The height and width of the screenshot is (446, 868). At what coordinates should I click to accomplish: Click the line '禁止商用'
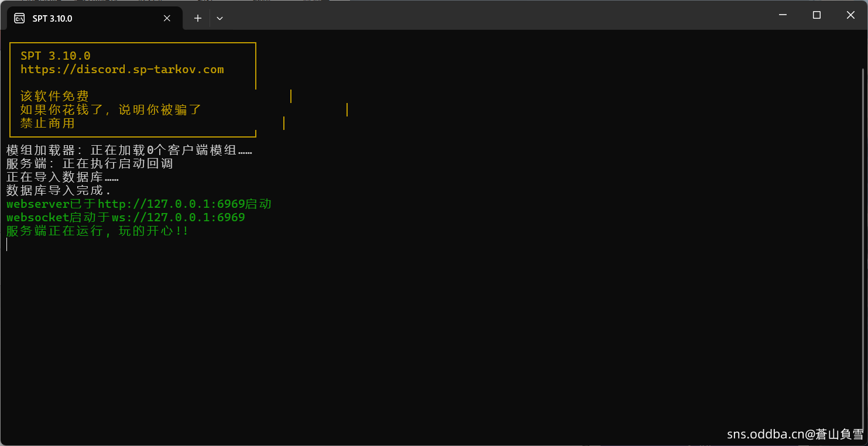47,123
